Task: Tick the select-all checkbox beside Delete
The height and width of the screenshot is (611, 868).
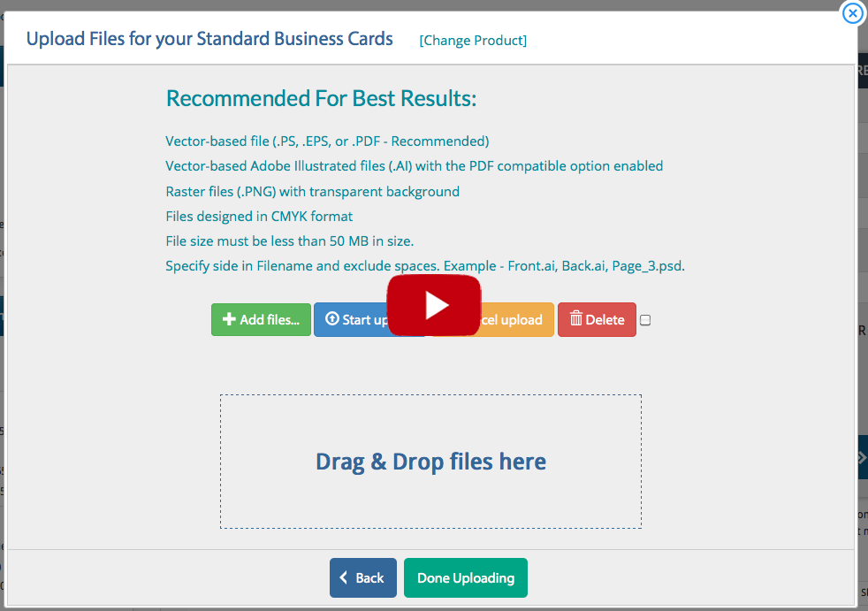Action: [x=645, y=320]
